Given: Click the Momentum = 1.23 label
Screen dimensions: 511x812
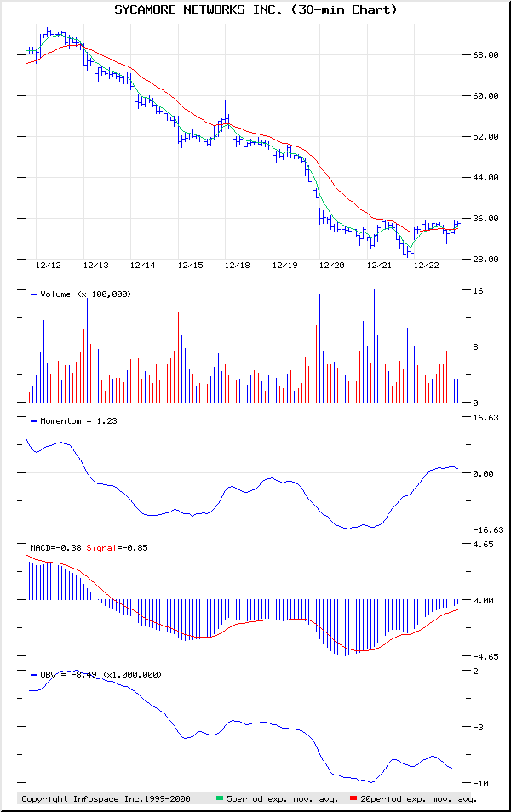Looking at the screenshot, I should click(x=78, y=421).
